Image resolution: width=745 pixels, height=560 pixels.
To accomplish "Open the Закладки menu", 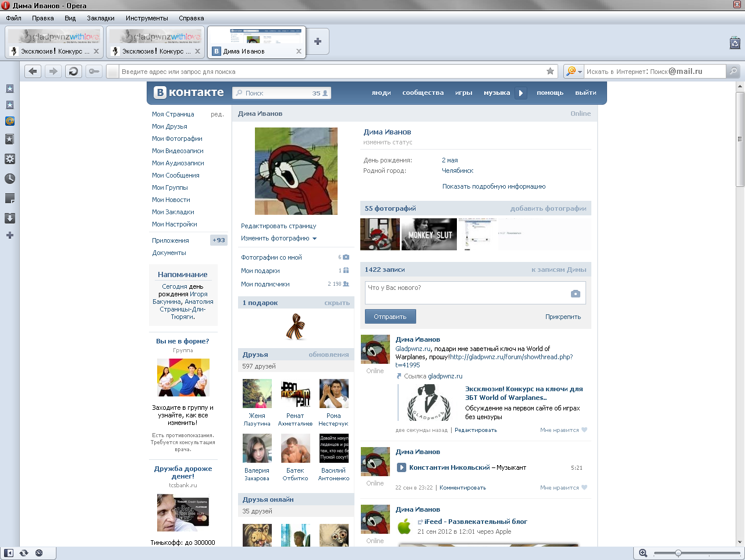I will click(x=100, y=18).
